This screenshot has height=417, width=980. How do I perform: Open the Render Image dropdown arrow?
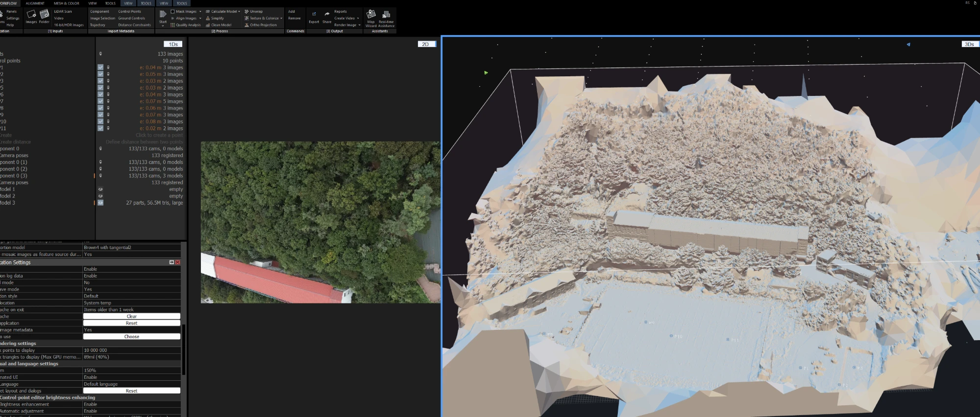[x=360, y=25]
